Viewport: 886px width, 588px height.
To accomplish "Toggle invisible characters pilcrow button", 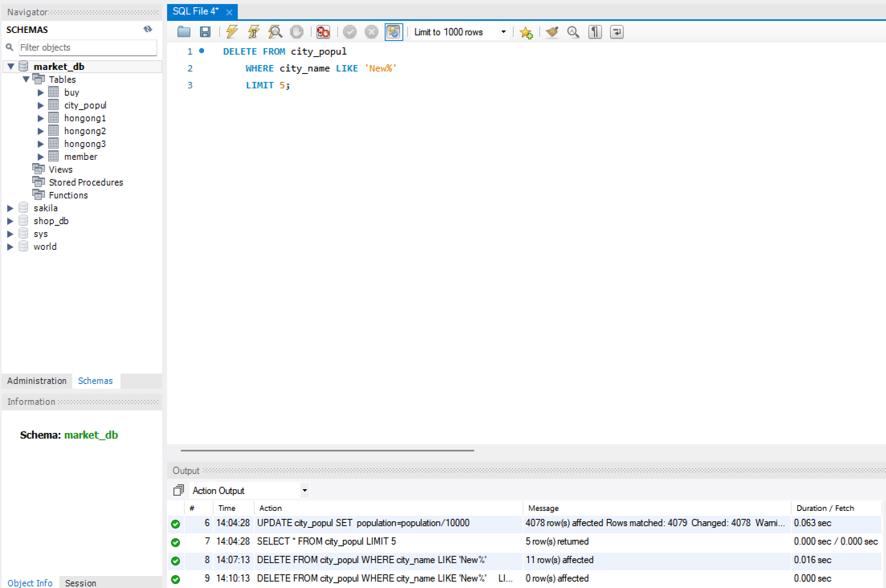I will click(x=595, y=32).
